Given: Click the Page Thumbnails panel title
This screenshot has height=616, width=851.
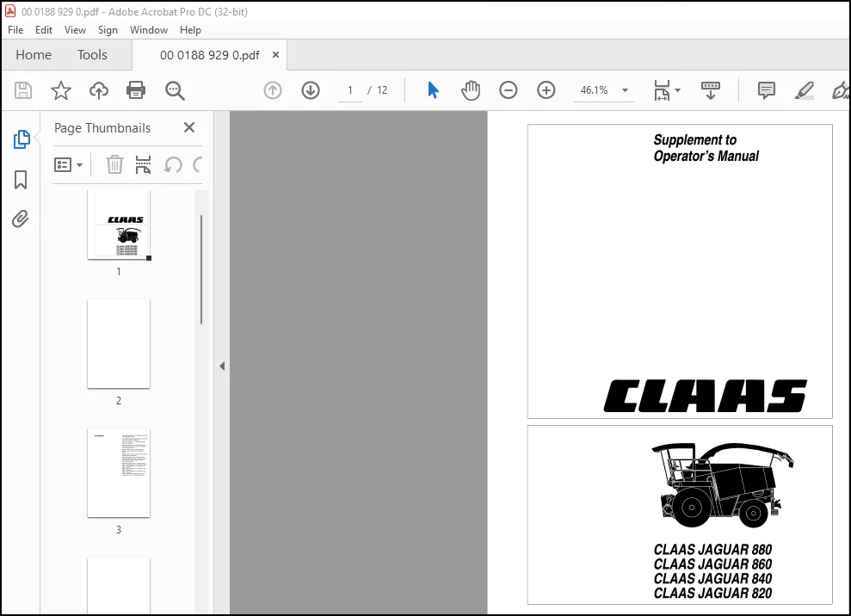Looking at the screenshot, I should click(102, 128).
